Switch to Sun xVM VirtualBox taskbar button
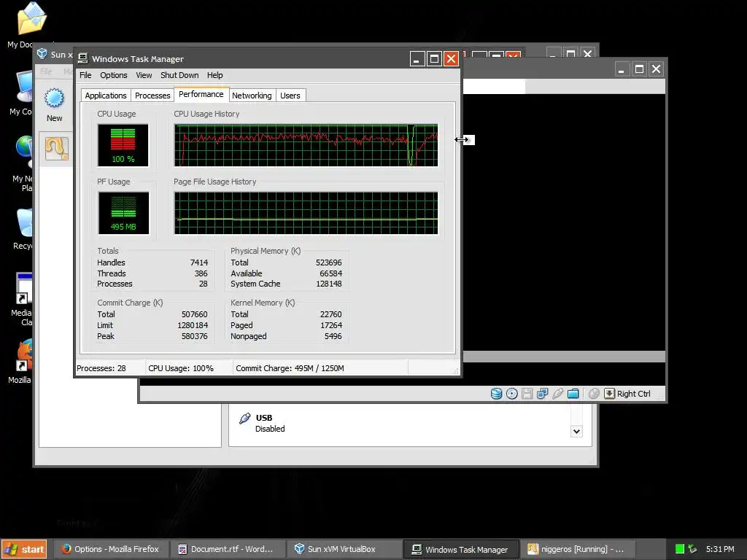Screen dimensions: 747x560 tap(344, 549)
